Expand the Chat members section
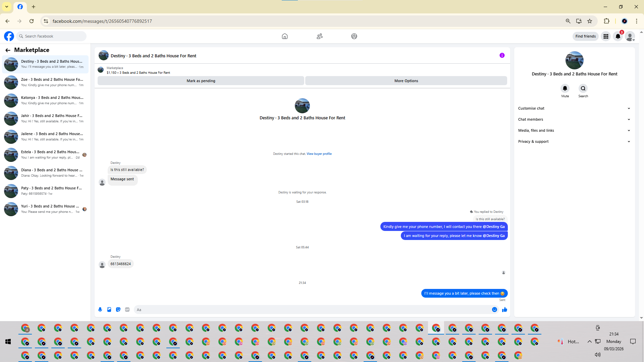The height and width of the screenshot is (362, 644). 574,119
